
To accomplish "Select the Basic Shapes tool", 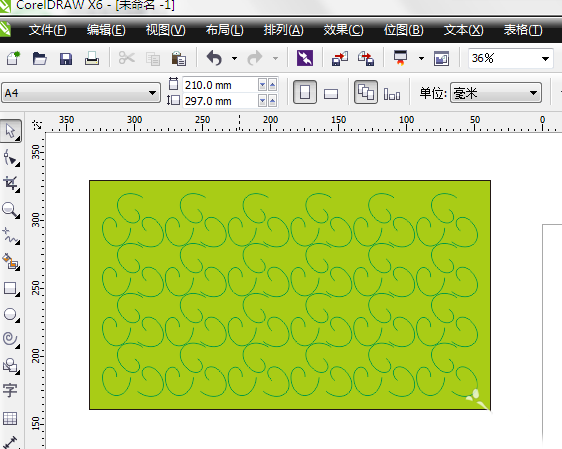I will tap(11, 366).
